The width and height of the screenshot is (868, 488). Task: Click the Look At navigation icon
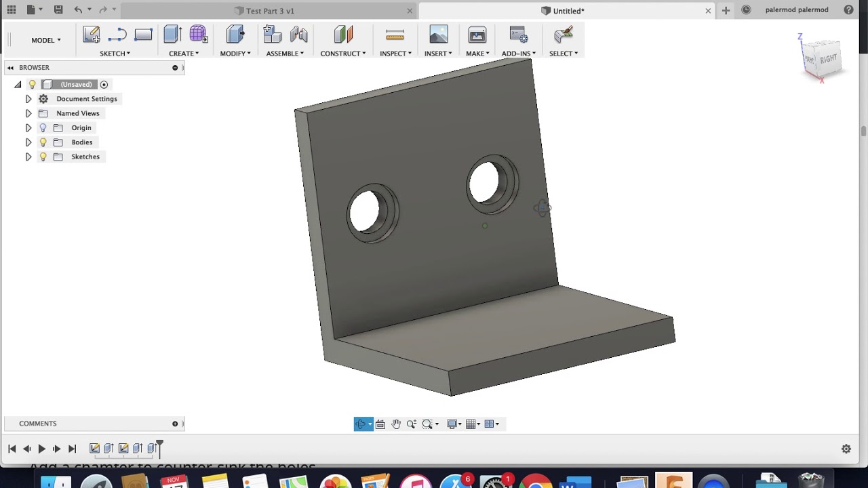click(x=380, y=424)
